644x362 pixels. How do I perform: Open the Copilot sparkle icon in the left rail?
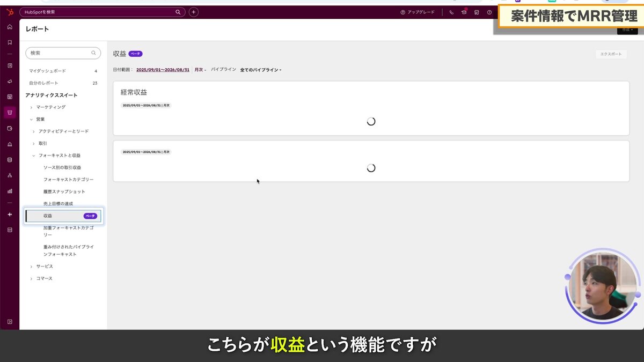click(x=10, y=214)
